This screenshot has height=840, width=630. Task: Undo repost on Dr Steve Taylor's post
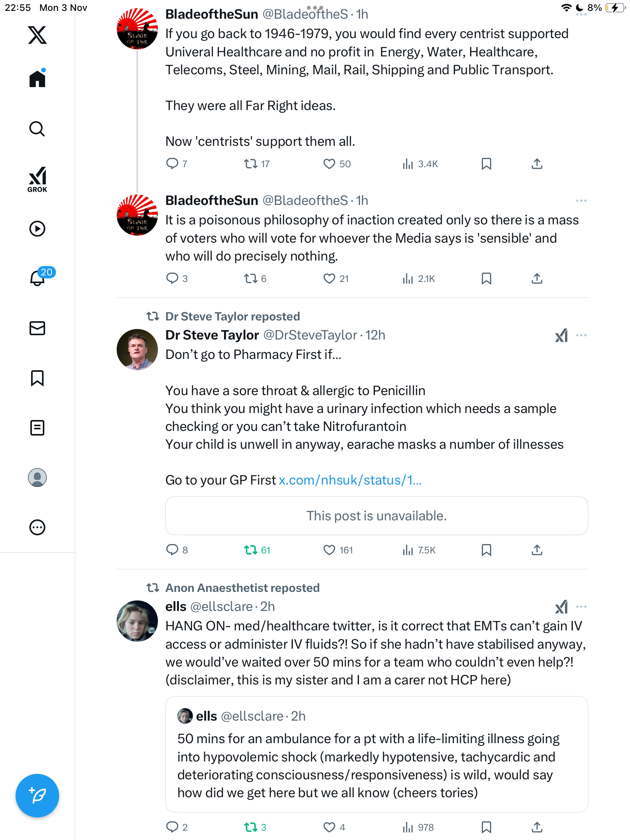click(251, 550)
